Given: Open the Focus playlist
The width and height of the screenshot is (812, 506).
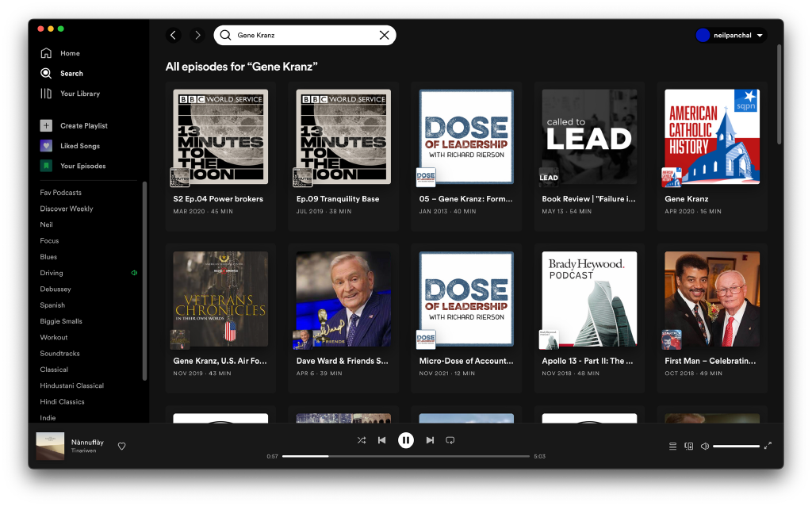Looking at the screenshot, I should (x=49, y=241).
